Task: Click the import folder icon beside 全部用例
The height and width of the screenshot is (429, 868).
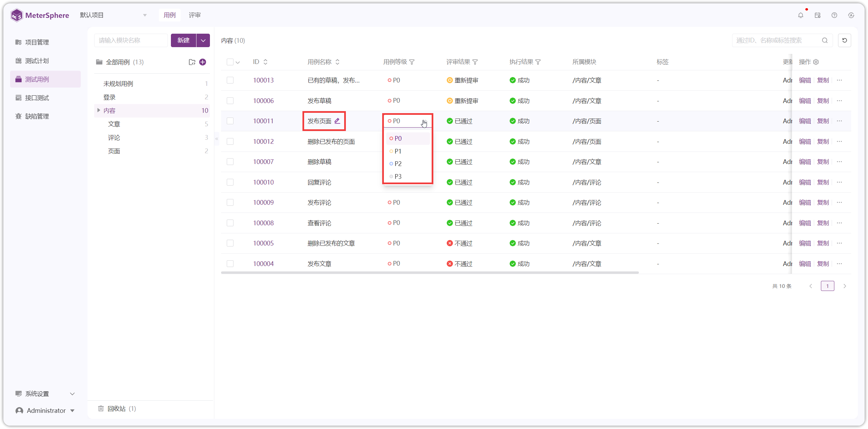Action: pos(192,62)
